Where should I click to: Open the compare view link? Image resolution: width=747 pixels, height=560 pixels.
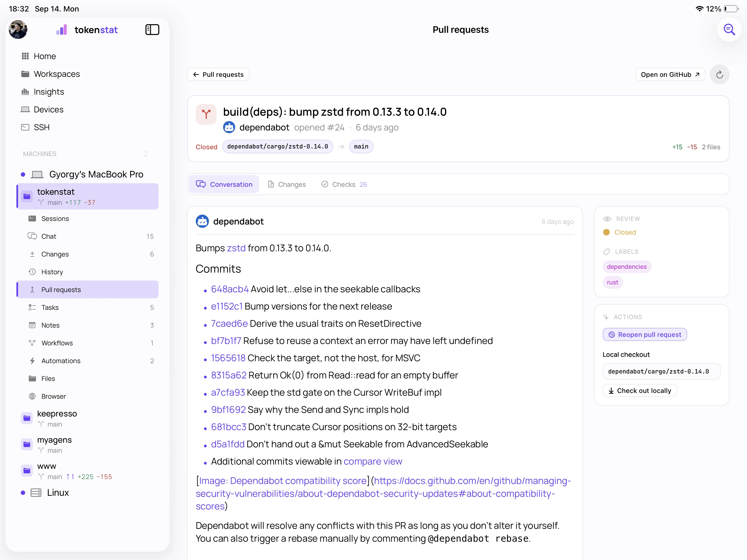[373, 461]
